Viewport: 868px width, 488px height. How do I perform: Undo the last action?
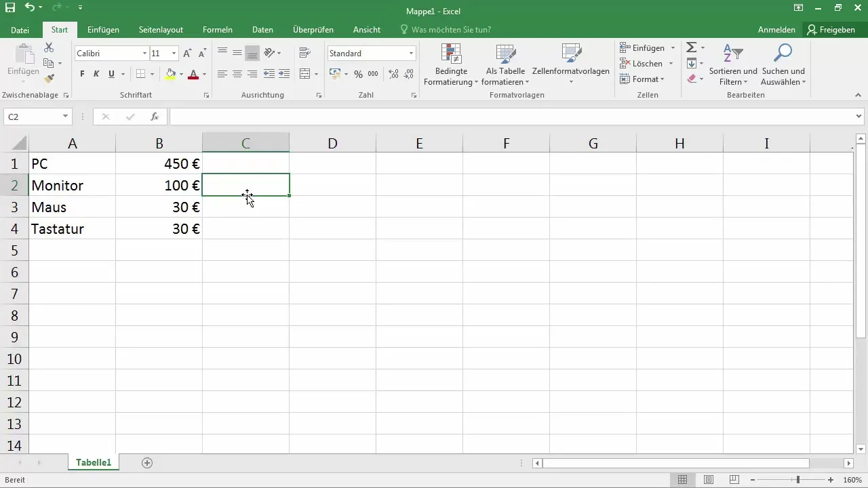tap(29, 8)
